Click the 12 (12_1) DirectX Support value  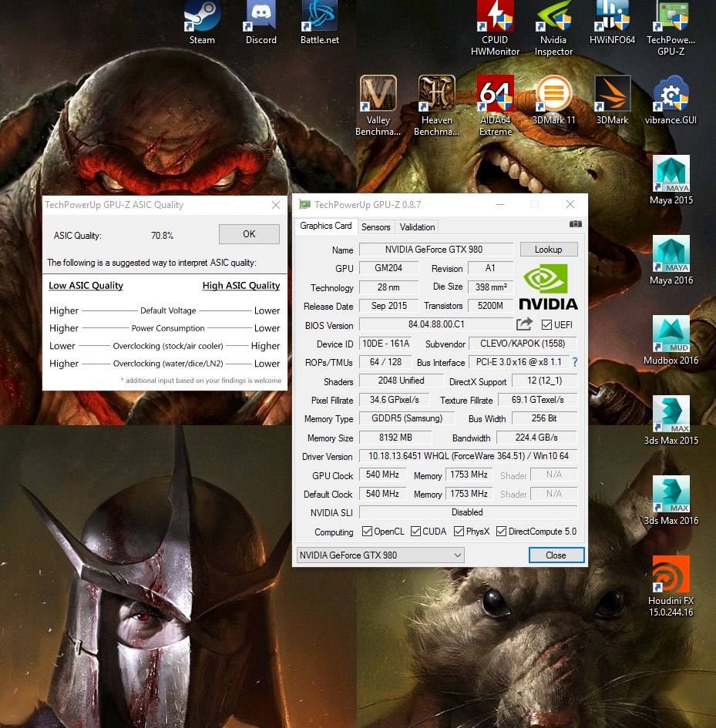tap(545, 381)
